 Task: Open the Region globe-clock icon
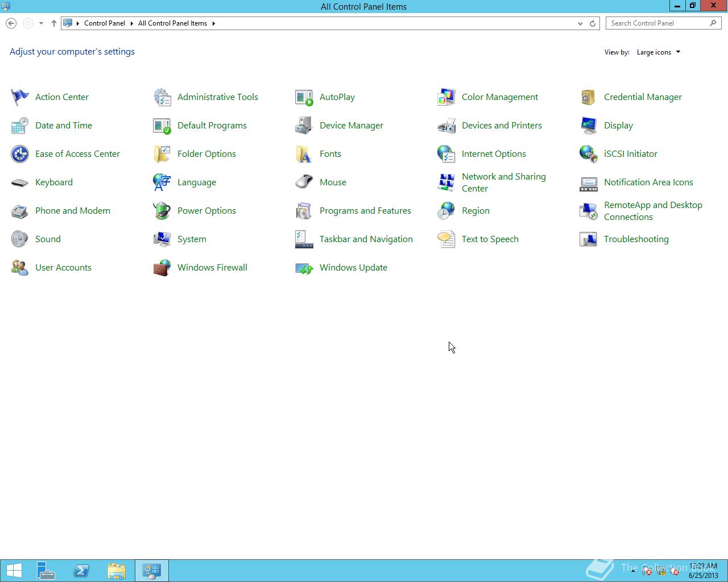(446, 211)
